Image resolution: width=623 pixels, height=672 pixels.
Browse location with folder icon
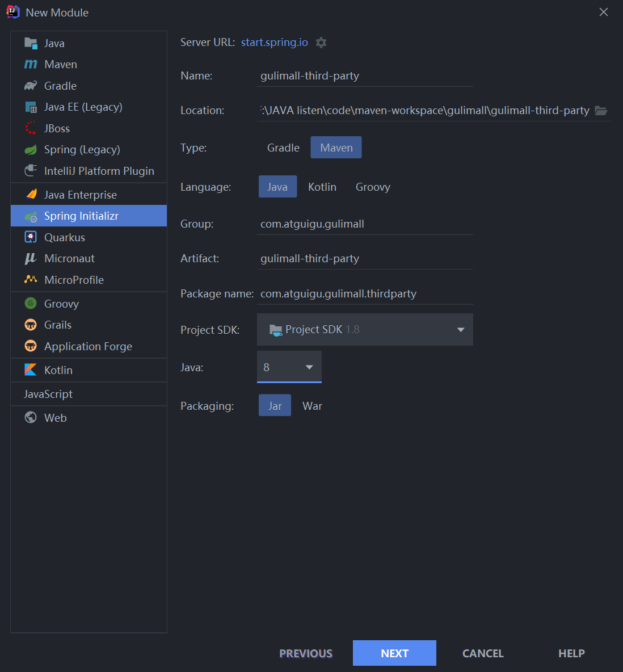pos(601,111)
